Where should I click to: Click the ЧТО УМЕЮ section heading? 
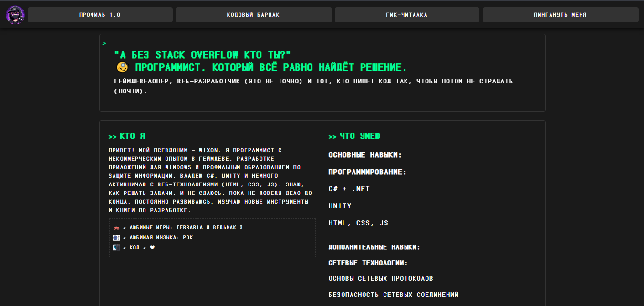pos(354,136)
